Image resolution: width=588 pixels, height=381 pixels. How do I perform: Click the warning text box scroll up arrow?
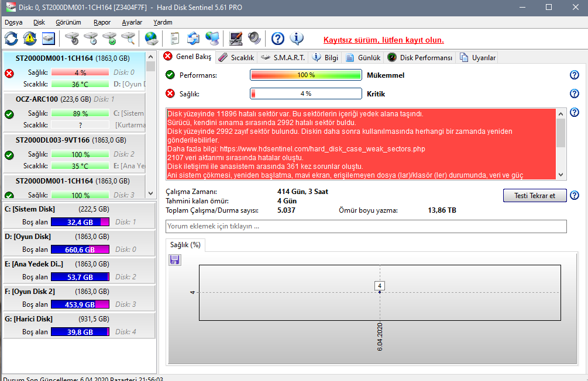click(x=561, y=114)
